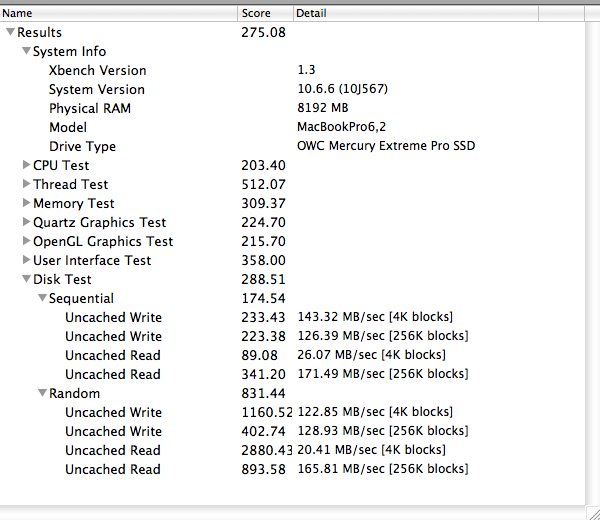
Task: Click the OWC Mercury Extreme Pro SSD value
Action: tap(386, 146)
